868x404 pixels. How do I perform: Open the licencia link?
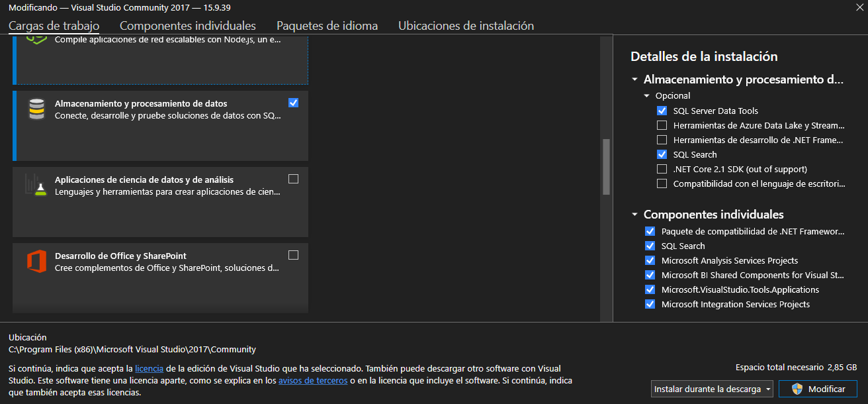pos(149,368)
